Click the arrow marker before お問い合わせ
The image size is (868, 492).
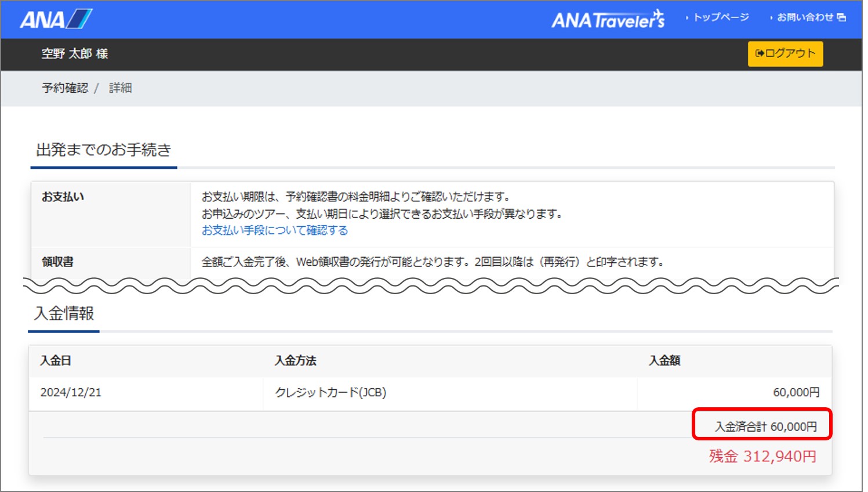pos(771,17)
